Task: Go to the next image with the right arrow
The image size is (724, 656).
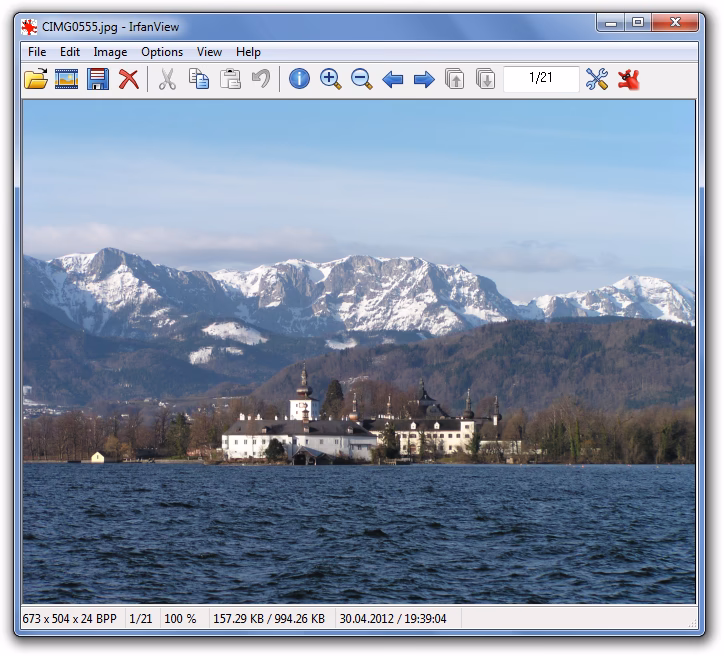Action: [x=424, y=79]
